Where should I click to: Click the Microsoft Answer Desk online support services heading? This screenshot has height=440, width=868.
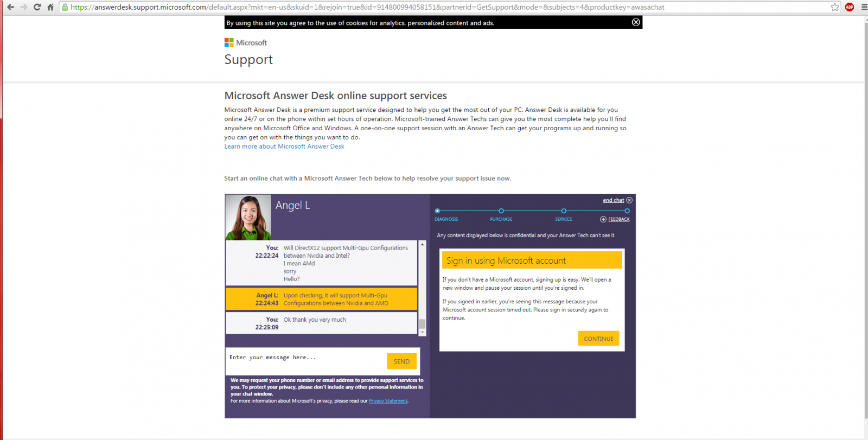coord(336,95)
